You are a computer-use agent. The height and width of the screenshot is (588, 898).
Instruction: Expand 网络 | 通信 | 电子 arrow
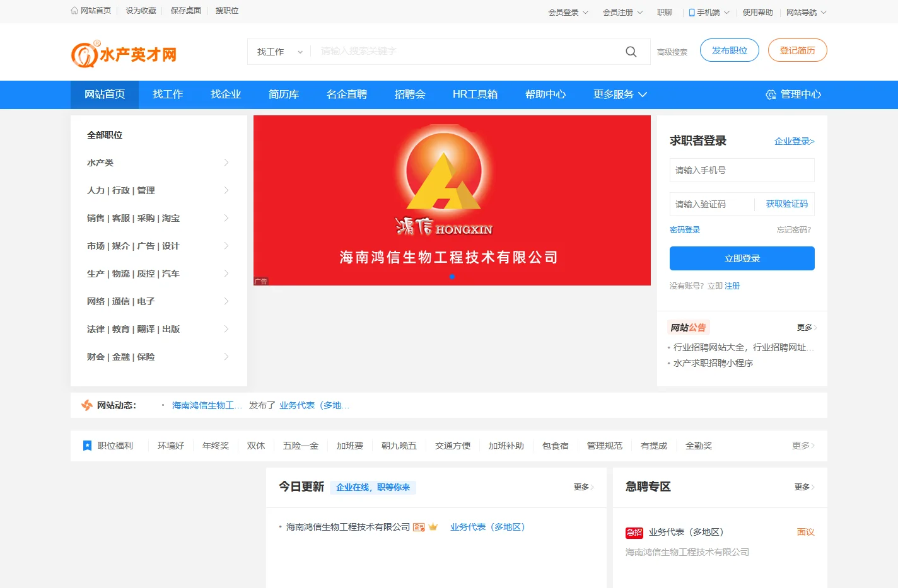(x=226, y=301)
